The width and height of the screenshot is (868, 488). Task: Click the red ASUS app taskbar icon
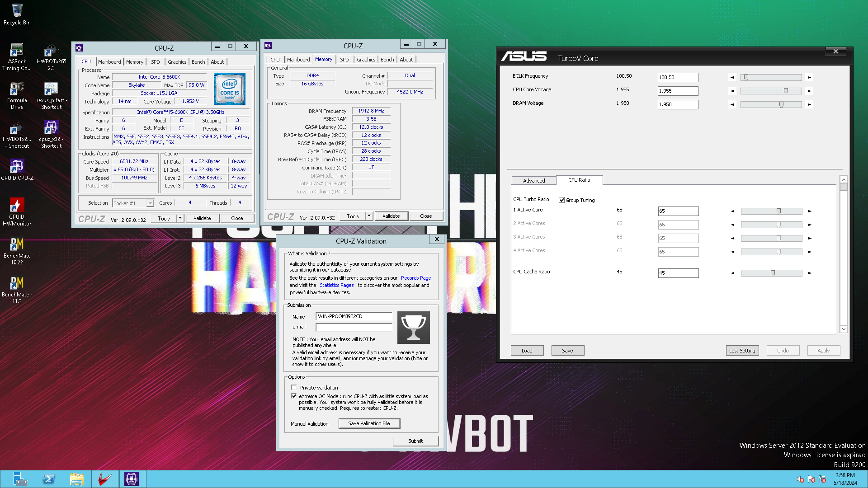tap(104, 479)
